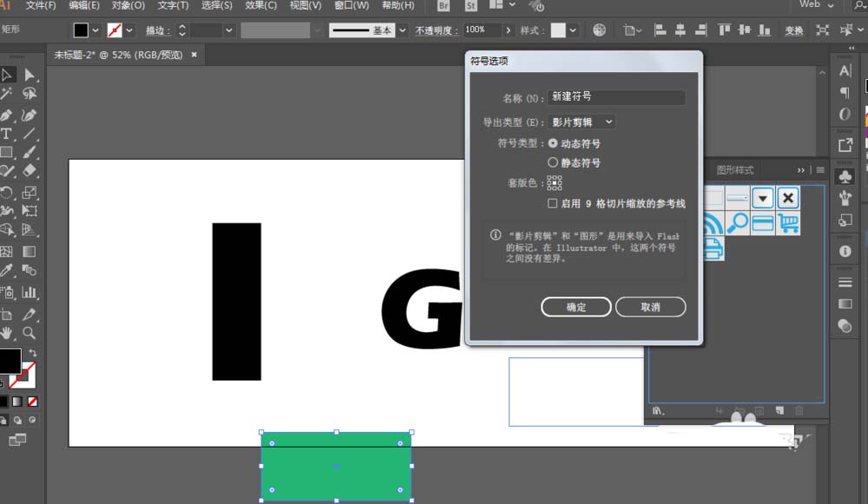Select the Type tool
868x504 pixels.
[7, 134]
